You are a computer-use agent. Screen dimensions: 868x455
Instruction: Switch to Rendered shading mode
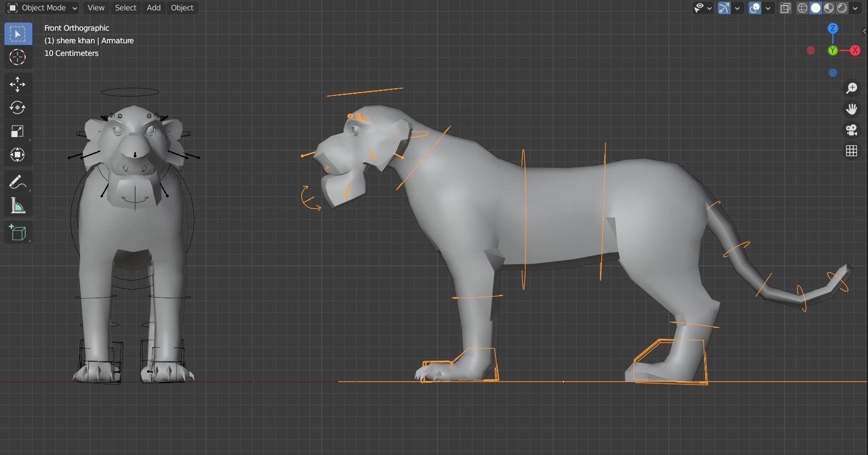[842, 8]
